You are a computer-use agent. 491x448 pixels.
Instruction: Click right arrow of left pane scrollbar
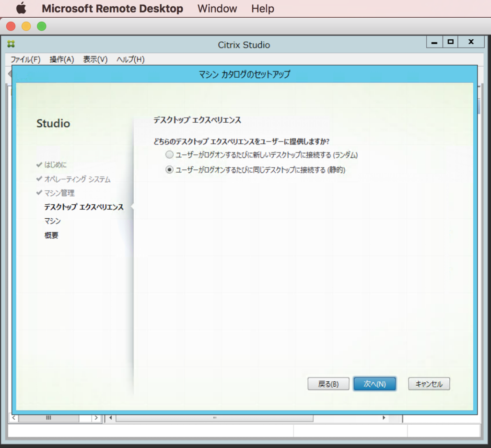(96, 418)
